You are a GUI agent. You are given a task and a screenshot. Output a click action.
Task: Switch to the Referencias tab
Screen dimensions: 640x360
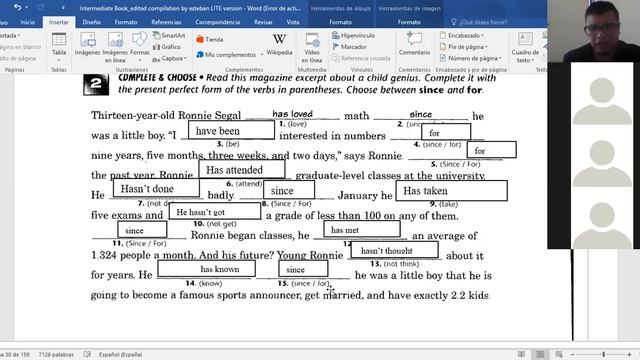point(166,22)
